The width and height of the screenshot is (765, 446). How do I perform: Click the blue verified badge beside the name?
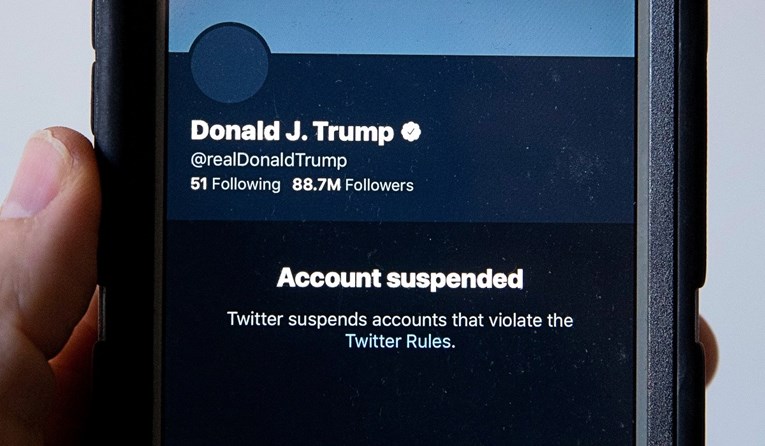(411, 132)
